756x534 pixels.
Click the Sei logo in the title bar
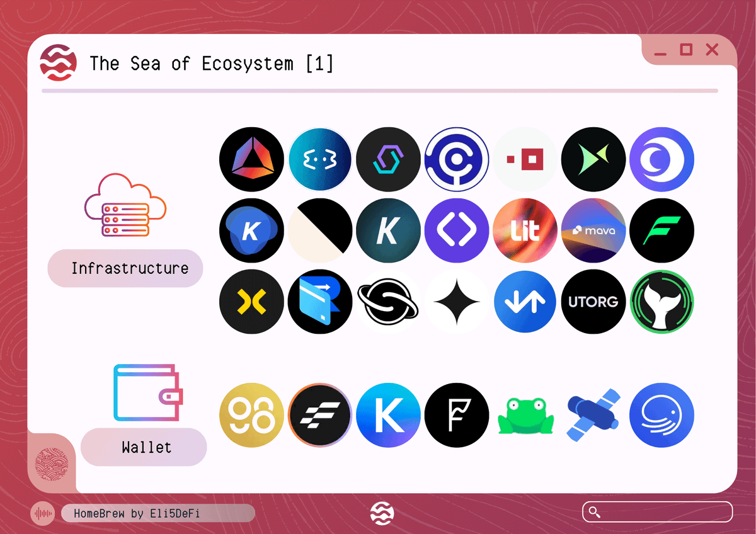coord(58,63)
